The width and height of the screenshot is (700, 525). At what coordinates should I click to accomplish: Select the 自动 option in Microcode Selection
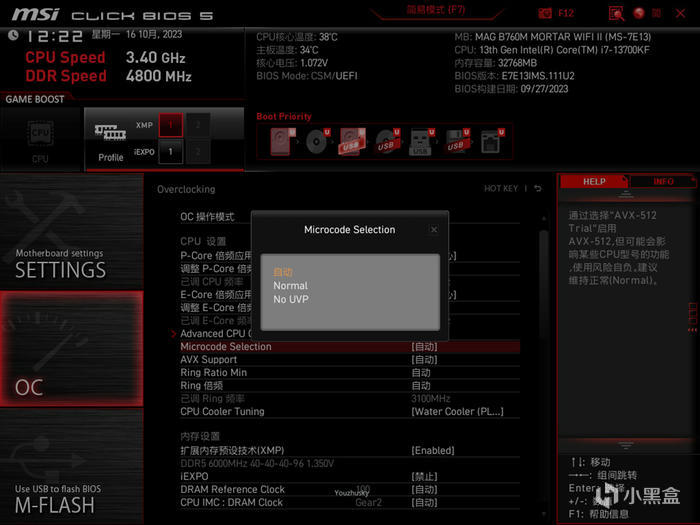point(283,272)
